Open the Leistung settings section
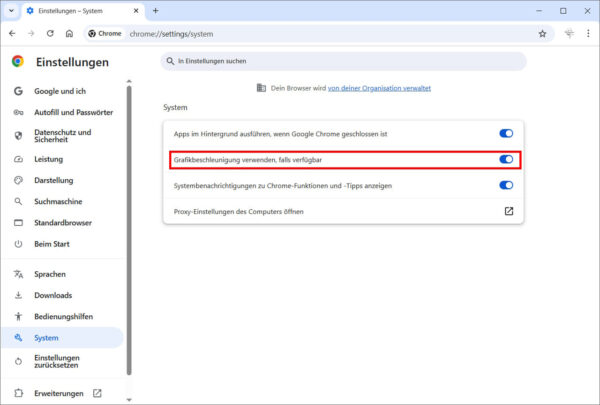 [63, 159]
